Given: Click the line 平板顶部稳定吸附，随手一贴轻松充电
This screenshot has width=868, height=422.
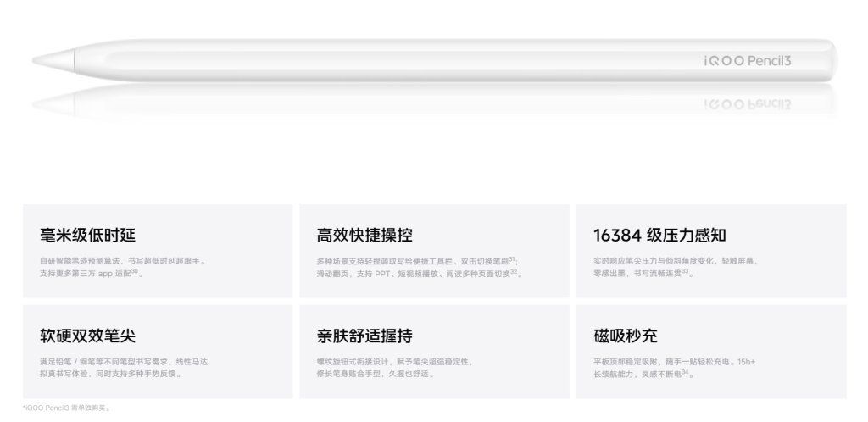Looking at the screenshot, I should tap(674, 362).
